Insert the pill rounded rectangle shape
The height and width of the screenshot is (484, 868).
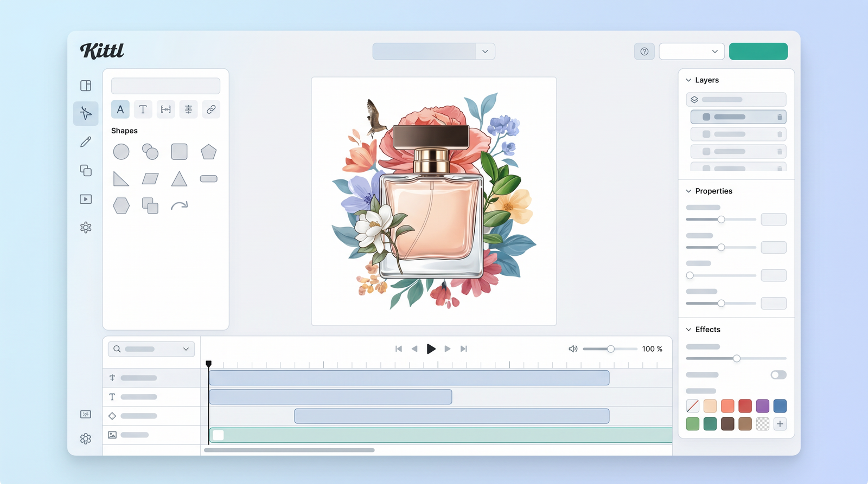point(208,179)
